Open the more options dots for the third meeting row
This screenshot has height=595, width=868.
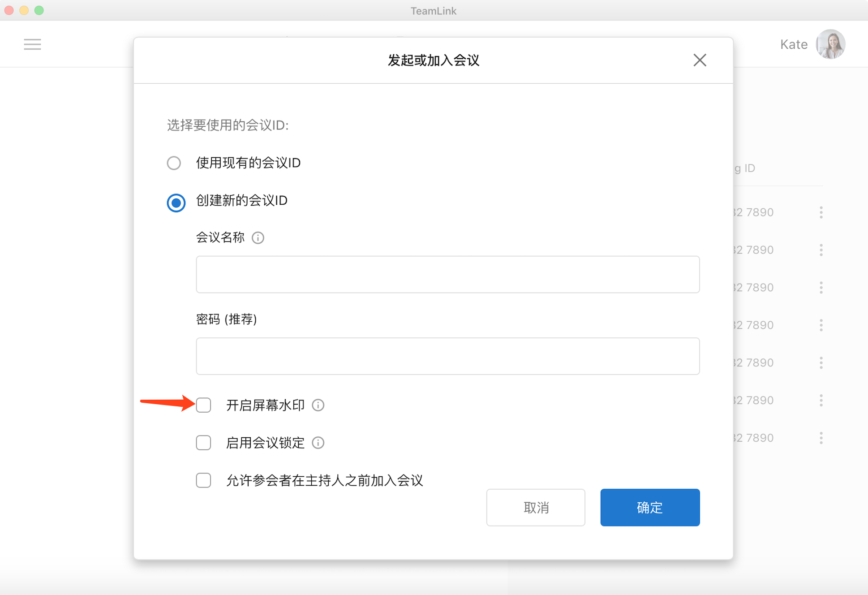pos(821,287)
